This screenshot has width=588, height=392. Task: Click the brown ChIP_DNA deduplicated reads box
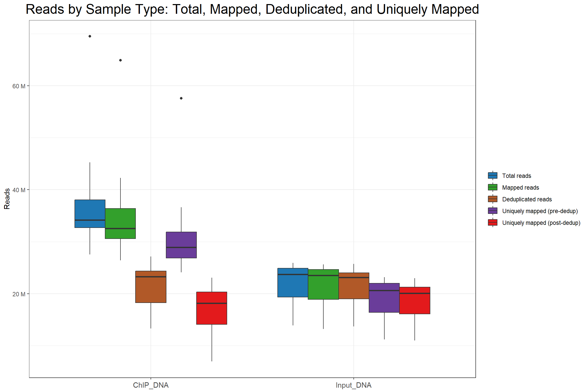pos(151,290)
